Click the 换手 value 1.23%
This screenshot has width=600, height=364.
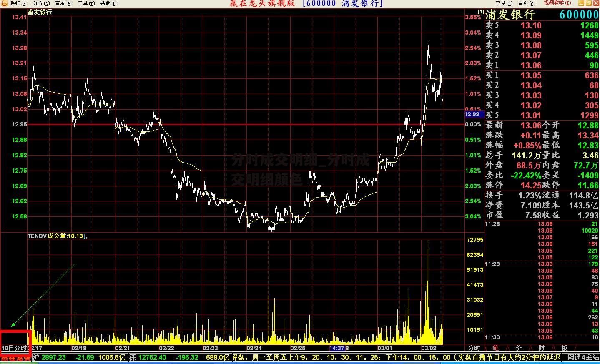pos(530,196)
